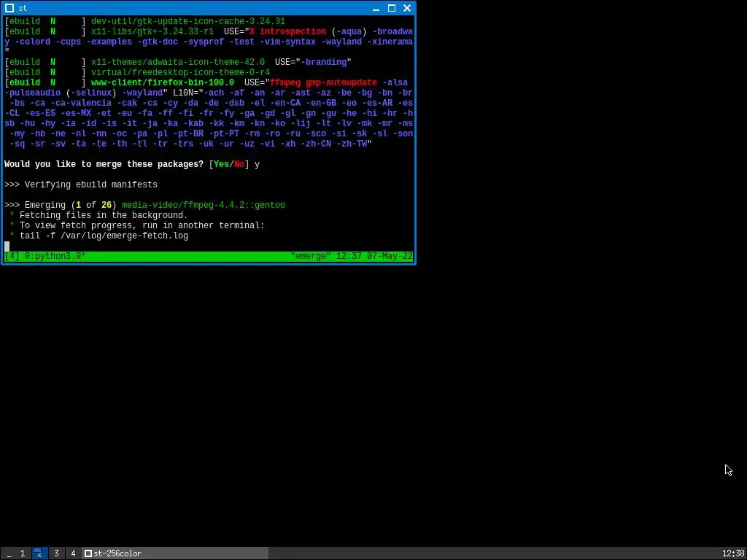Click the x11-libs/gtk+-3.24.33-r1 package name

click(x=152, y=31)
